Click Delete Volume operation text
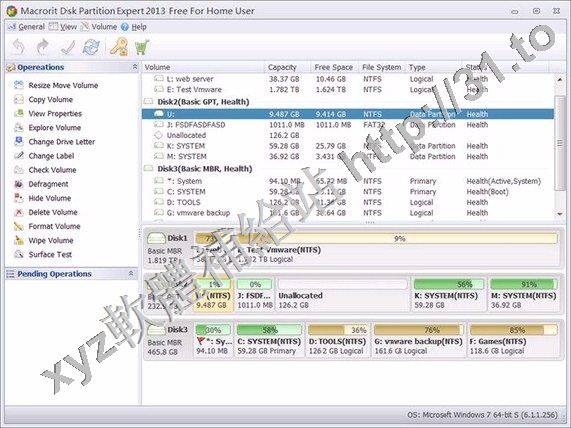The width and height of the screenshot is (571, 428). click(53, 212)
